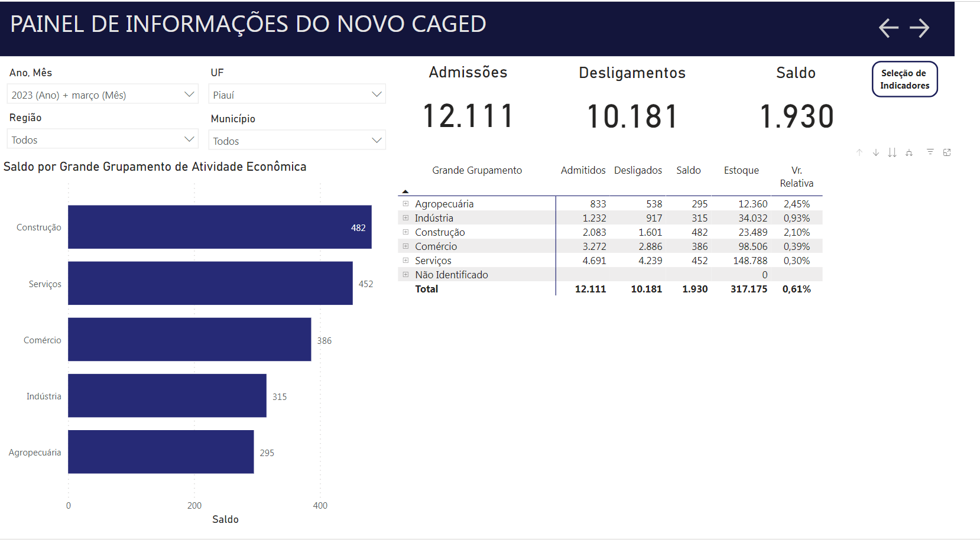
Task: Click Serviços Desligados value 4.239
Action: (650, 261)
